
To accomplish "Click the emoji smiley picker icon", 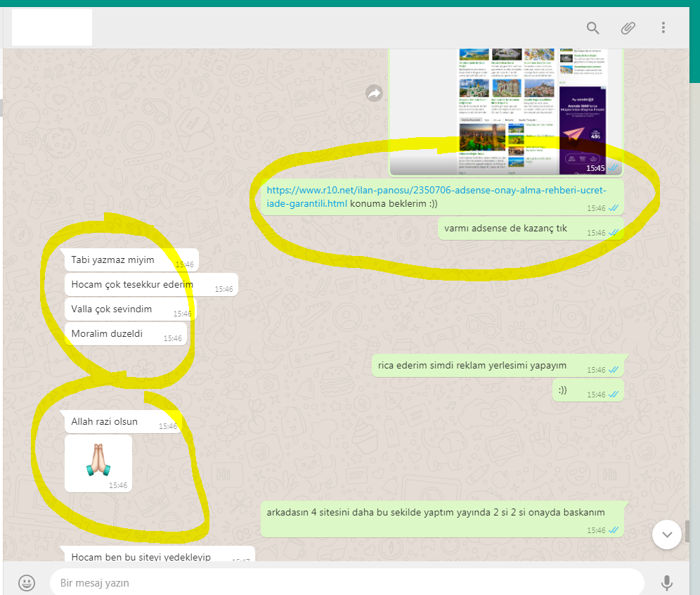I will (27, 582).
